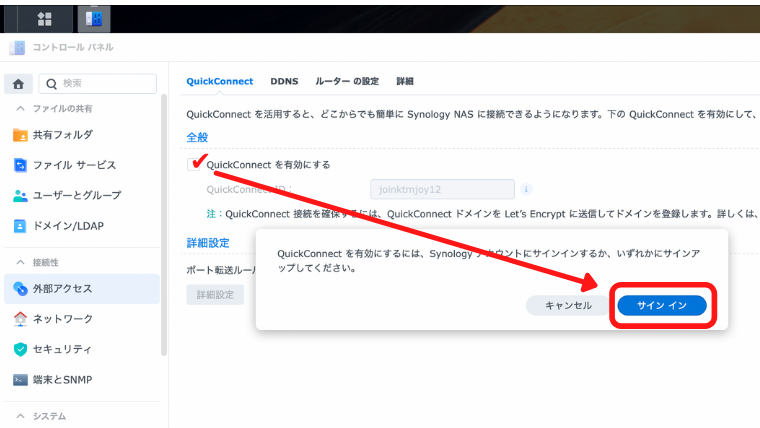Click the Control Panel title icon
This screenshot has height=428, width=760.
coord(17,48)
